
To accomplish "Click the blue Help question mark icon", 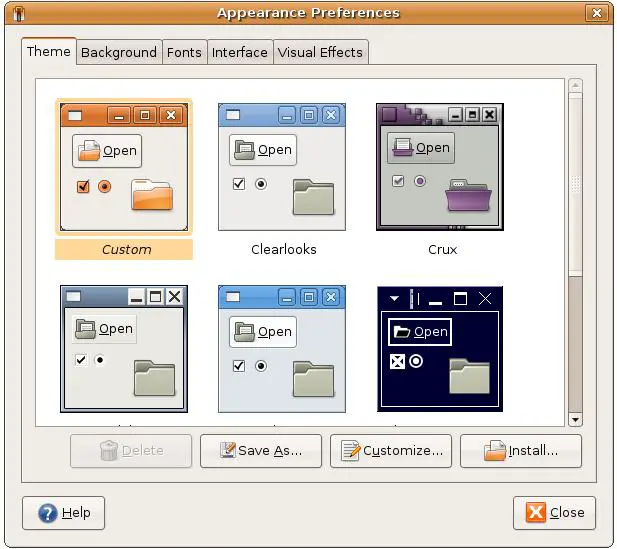I will point(47,513).
